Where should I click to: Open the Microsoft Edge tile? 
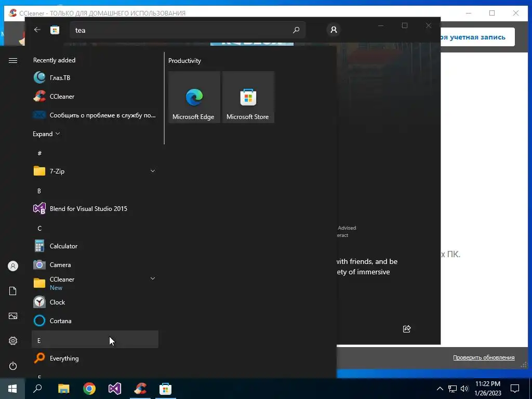(x=194, y=97)
